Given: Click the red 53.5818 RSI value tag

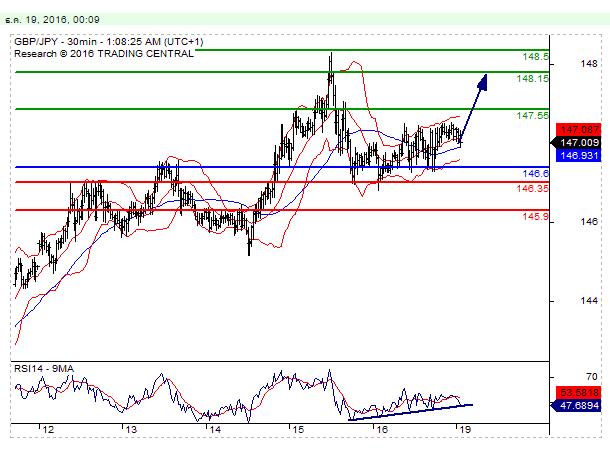Looking at the screenshot, I should 578,392.
